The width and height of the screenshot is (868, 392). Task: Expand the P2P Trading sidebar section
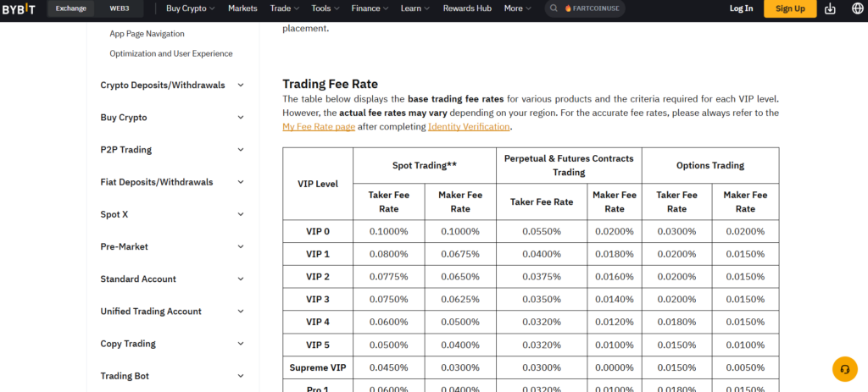coord(241,150)
